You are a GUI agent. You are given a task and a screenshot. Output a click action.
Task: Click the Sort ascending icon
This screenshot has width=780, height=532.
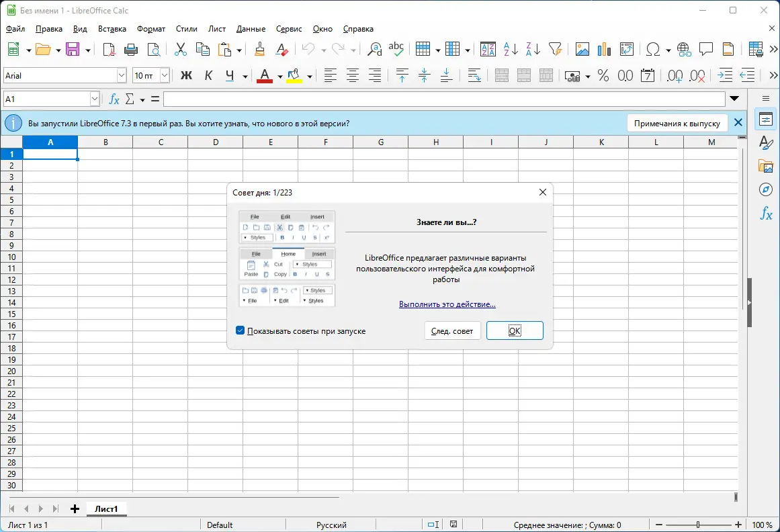(511, 50)
